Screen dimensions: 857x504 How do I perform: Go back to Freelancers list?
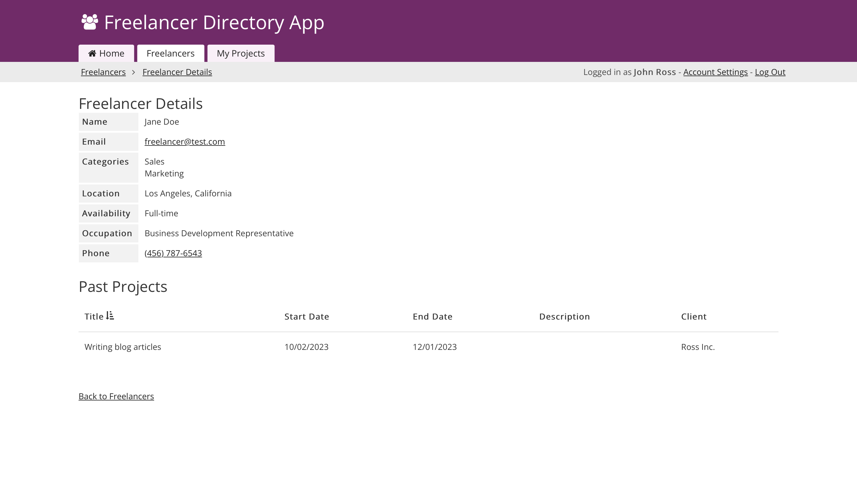coord(116,396)
